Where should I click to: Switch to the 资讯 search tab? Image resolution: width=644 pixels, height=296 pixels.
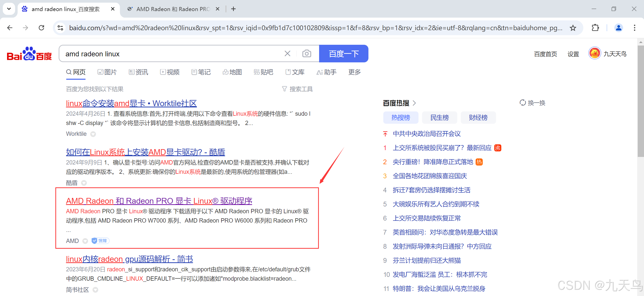click(x=138, y=72)
